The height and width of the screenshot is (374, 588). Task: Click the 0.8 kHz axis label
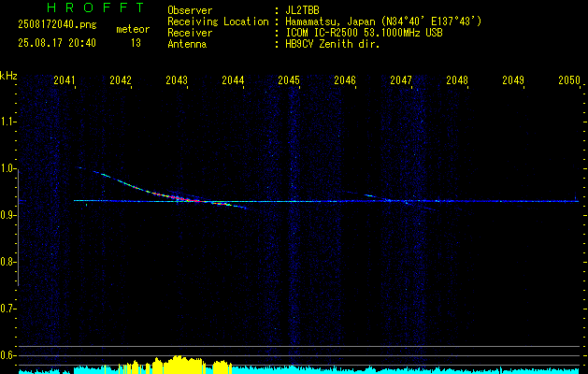[x=8, y=262]
